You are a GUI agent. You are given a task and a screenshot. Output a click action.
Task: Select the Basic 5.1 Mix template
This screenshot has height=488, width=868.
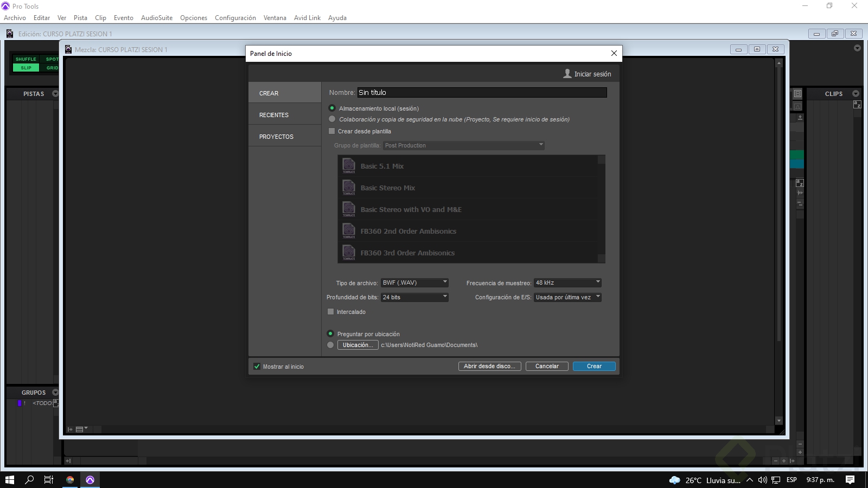point(382,166)
